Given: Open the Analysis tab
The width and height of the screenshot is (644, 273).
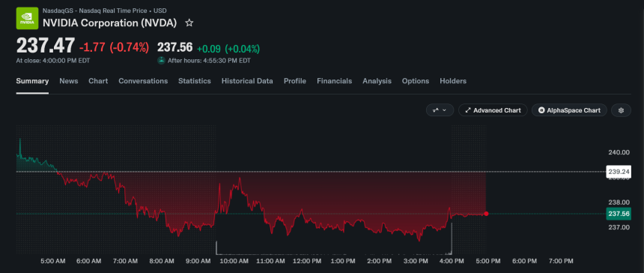Looking at the screenshot, I should click(x=377, y=81).
